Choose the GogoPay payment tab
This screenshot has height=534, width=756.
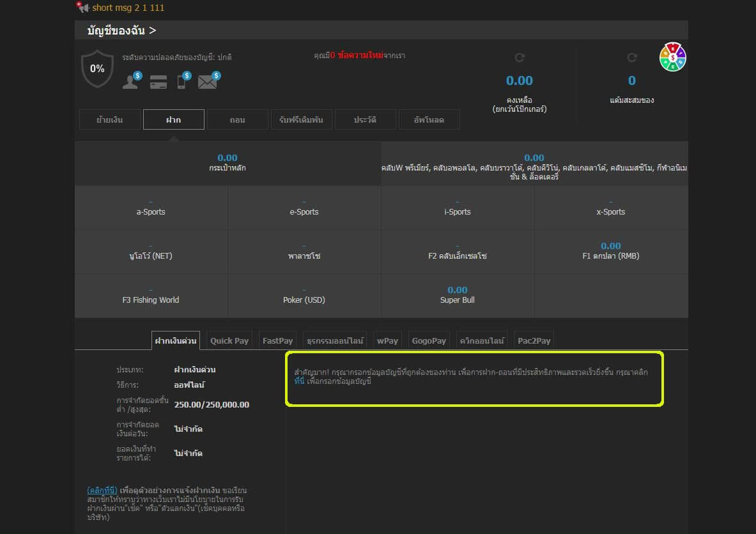pyautogui.click(x=429, y=340)
